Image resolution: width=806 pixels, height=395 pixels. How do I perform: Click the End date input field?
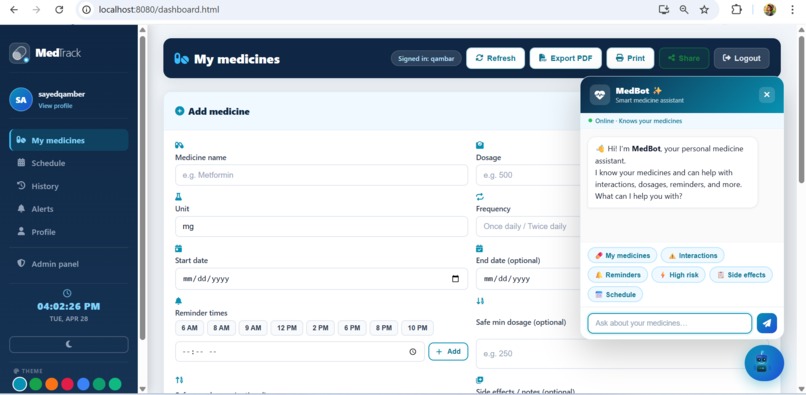(x=528, y=279)
